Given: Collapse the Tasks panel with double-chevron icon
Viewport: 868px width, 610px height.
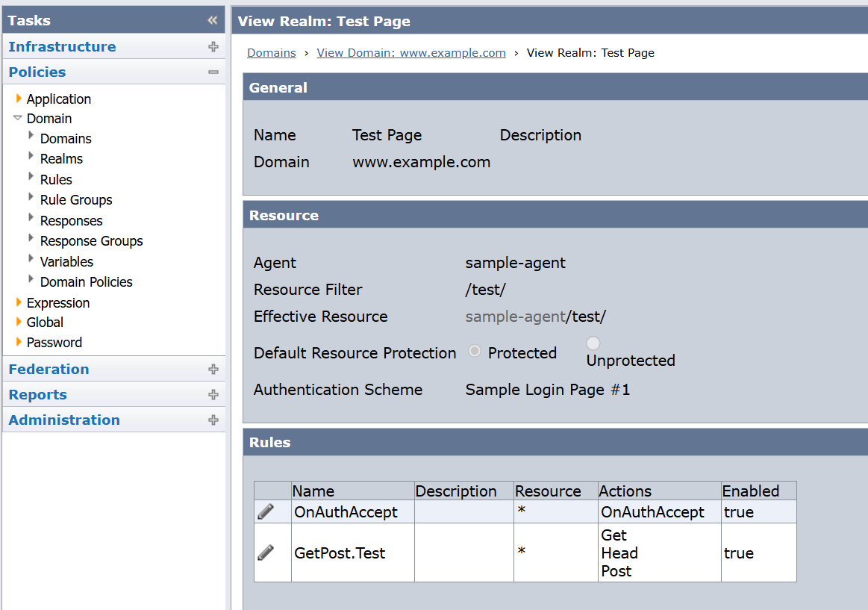Looking at the screenshot, I should (213, 21).
